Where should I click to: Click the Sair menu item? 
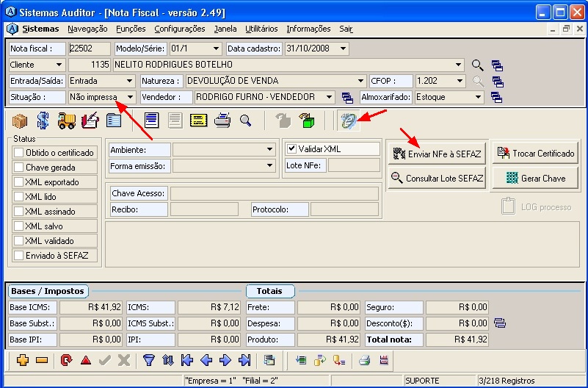coord(346,29)
